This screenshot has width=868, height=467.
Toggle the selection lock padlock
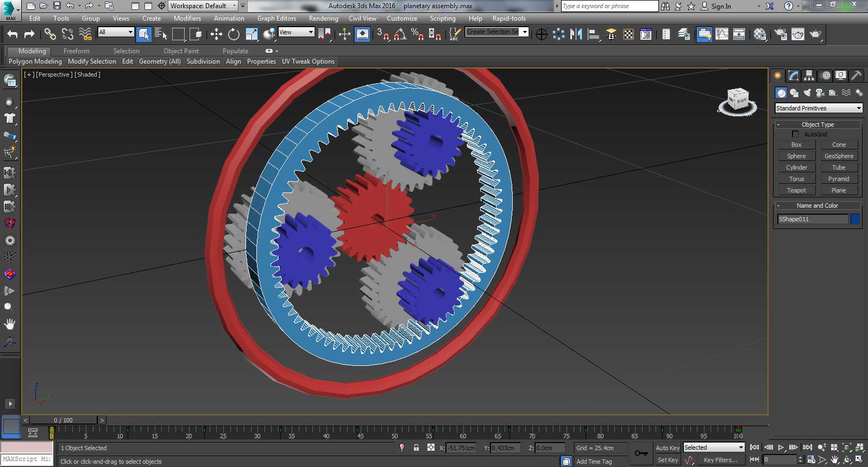416,447
